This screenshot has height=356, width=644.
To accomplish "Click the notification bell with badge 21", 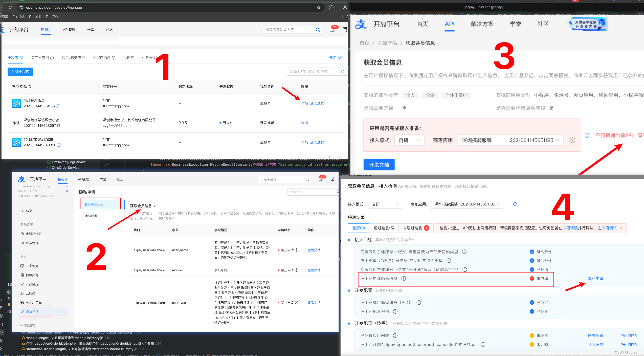I will 332,30.
